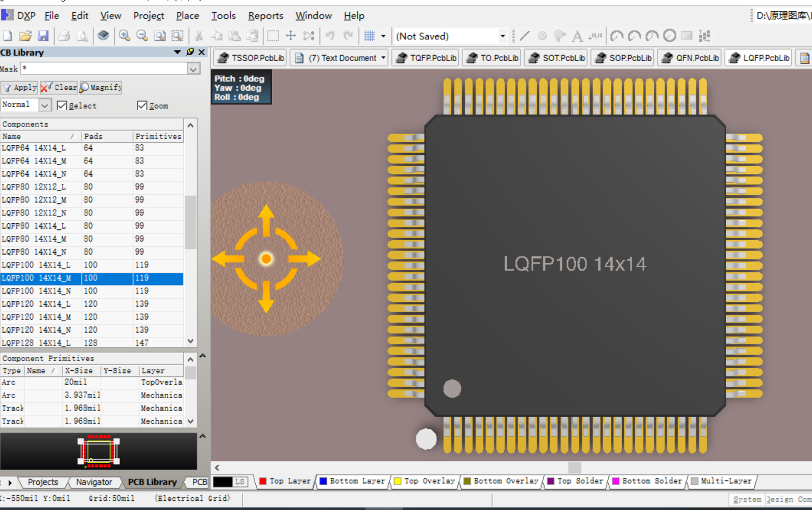Collapse the preview pane arrow
The height and width of the screenshot is (510, 812).
tap(203, 436)
